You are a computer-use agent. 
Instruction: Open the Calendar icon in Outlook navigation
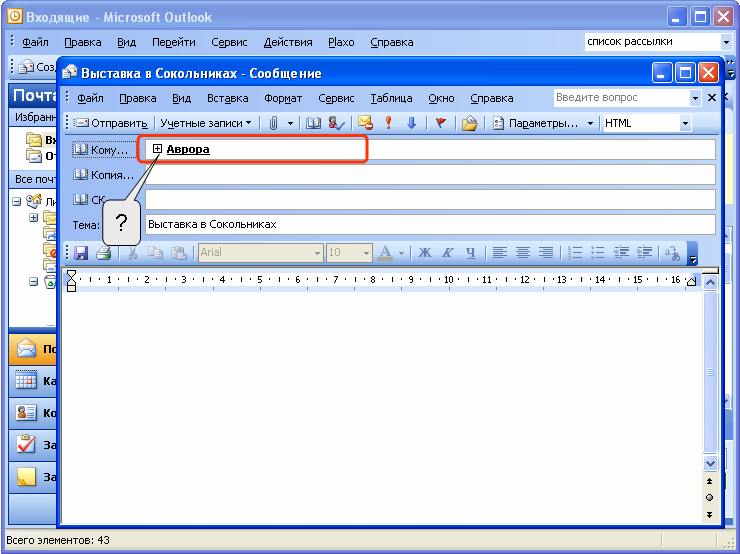(26, 380)
